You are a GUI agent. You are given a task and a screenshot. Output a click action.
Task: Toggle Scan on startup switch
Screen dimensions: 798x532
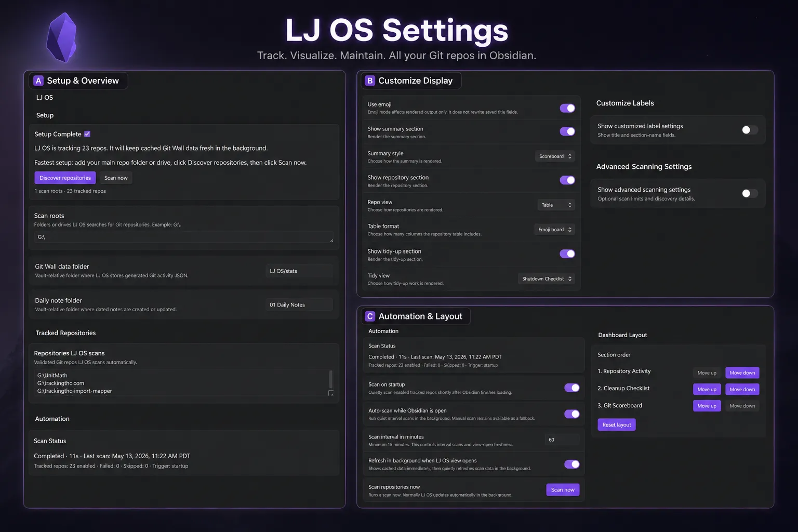click(572, 388)
